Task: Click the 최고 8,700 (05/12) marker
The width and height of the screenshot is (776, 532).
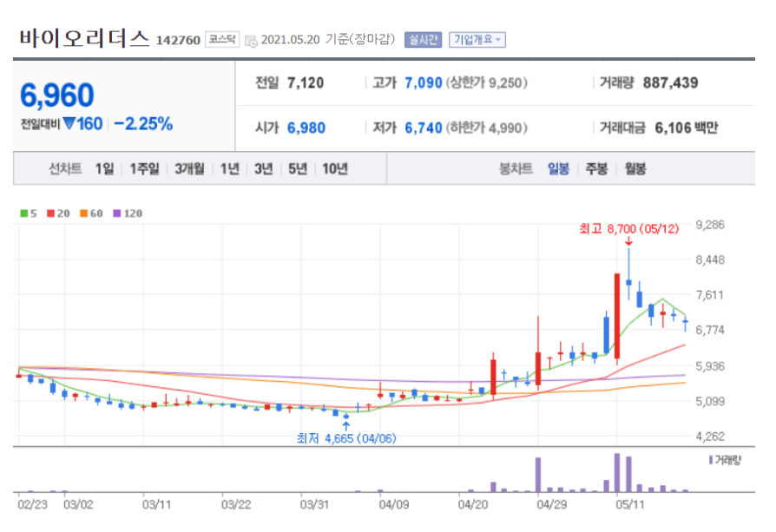Action: click(x=628, y=228)
